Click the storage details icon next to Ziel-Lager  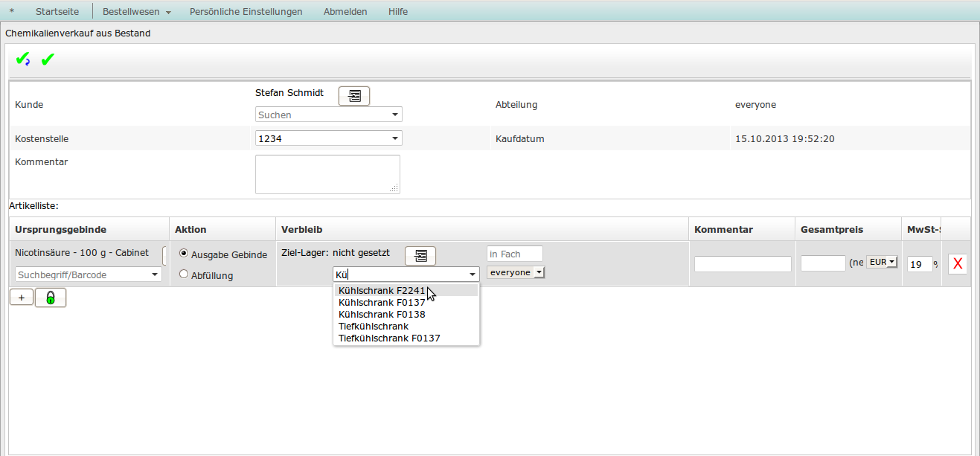tap(420, 256)
